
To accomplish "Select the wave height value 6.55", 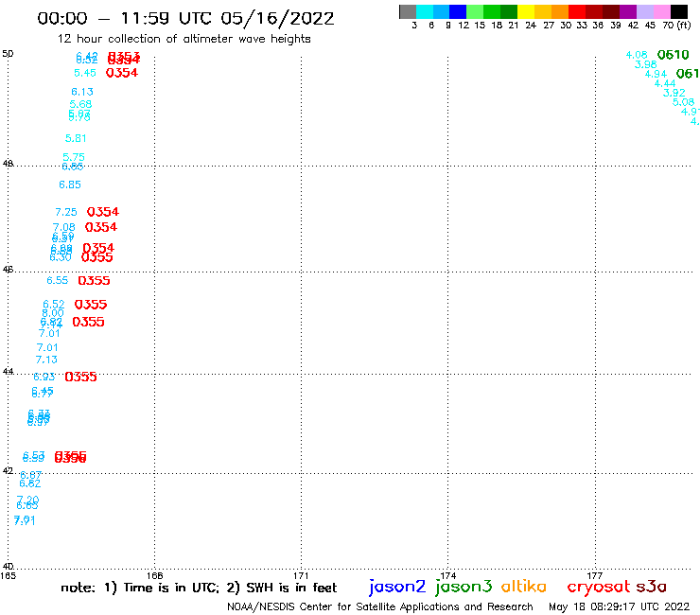I will (x=58, y=280).
